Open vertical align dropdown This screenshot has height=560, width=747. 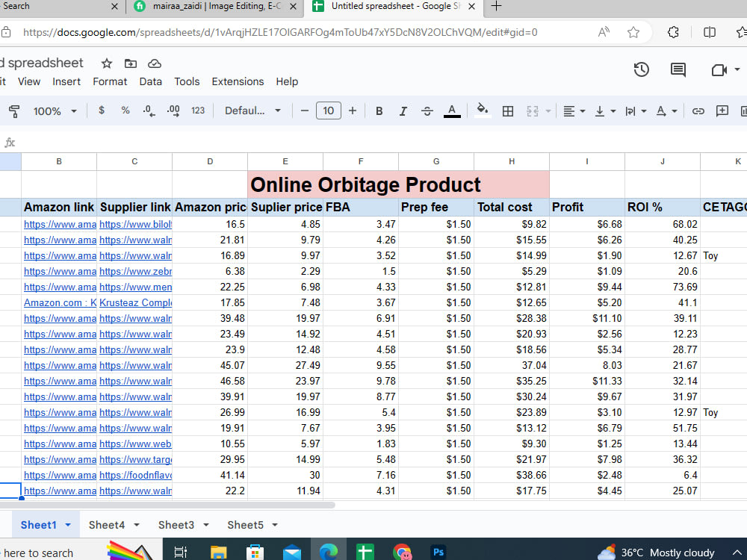pyautogui.click(x=605, y=111)
